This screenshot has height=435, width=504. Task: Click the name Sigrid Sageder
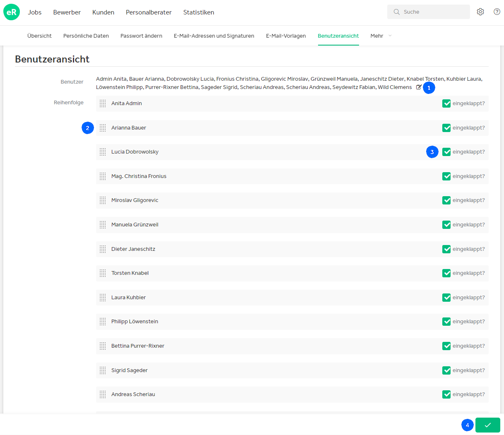[129, 370]
